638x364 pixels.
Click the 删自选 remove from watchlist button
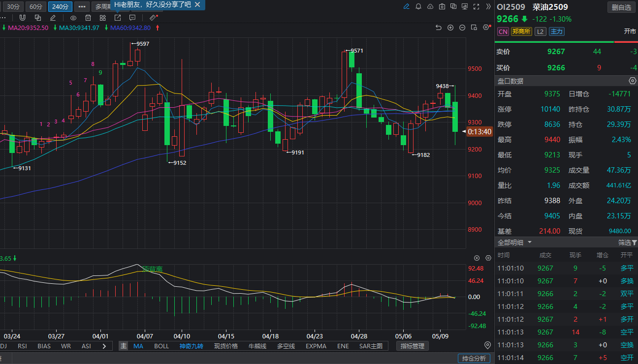click(621, 7)
